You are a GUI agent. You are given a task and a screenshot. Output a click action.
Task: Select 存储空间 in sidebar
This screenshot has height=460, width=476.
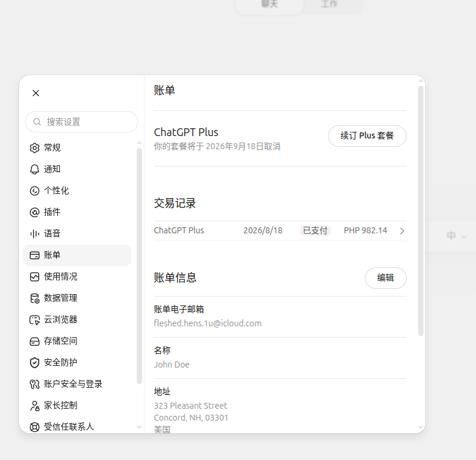(77, 341)
